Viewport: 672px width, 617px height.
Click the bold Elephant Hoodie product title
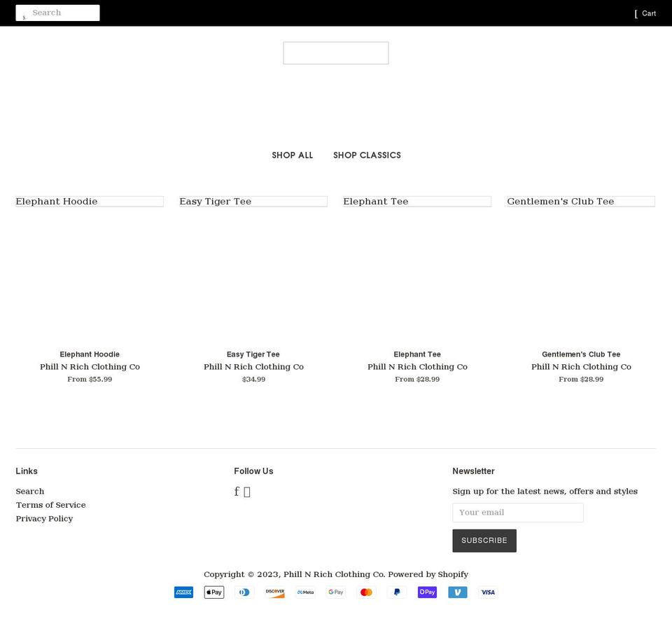tap(90, 354)
